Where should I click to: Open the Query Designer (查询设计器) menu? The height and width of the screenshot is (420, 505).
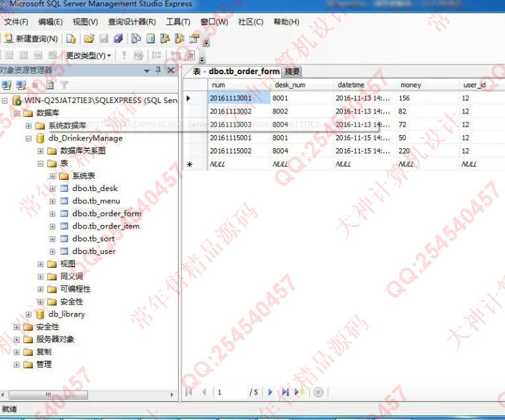click(132, 22)
